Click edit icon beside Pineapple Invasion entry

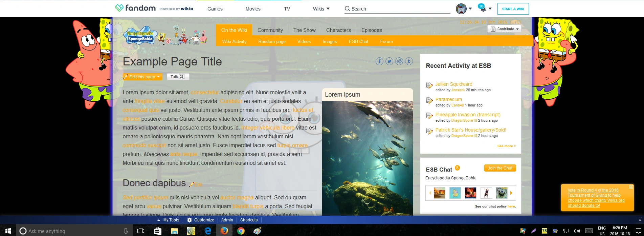click(x=429, y=116)
